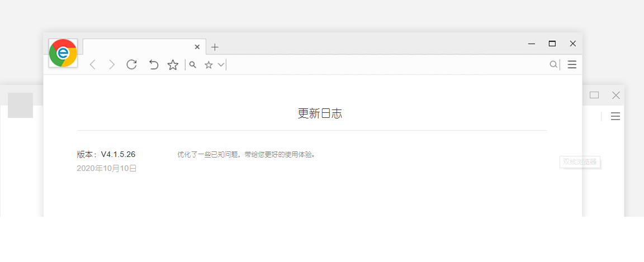Click the search icon at right

[x=553, y=64]
